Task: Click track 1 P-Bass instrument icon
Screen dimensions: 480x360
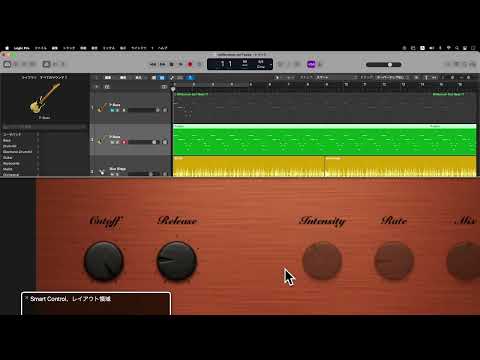Action: [x=102, y=107]
